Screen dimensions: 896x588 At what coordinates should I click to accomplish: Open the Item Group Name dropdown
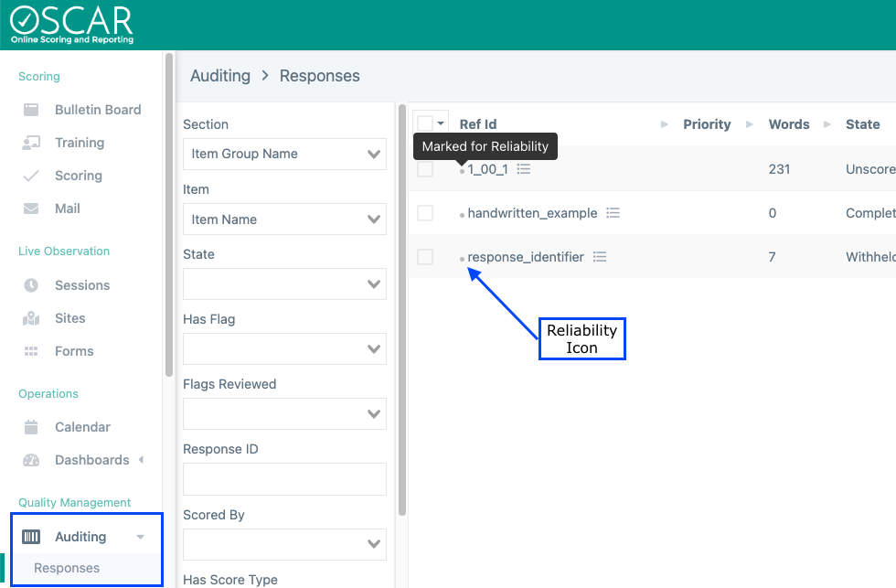tap(284, 154)
